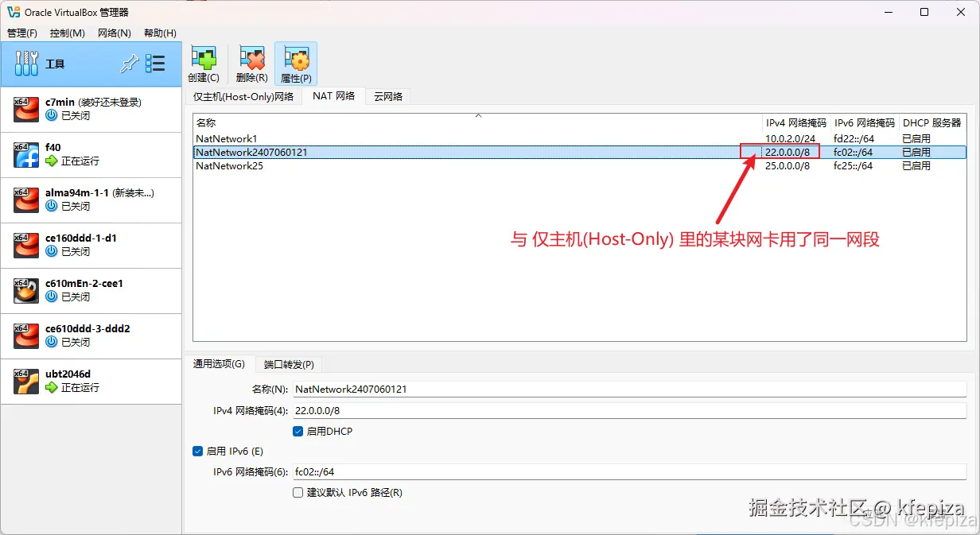Click the IPv6 prefix field showing fc02::/64
The width and height of the screenshot is (980, 535).
click(629, 472)
